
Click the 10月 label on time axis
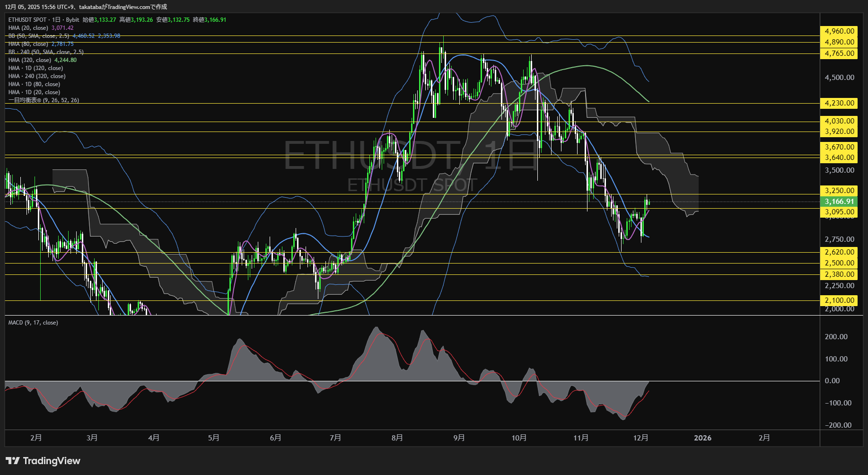tap(519, 438)
